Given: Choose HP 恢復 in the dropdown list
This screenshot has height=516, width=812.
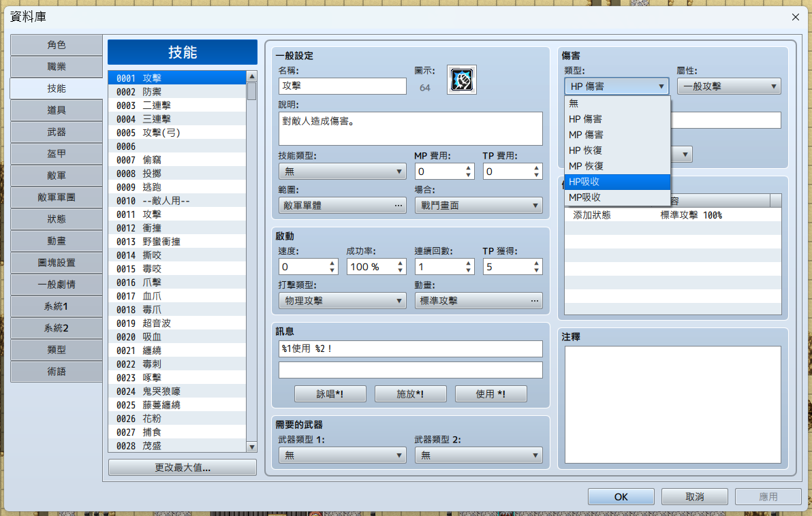Looking at the screenshot, I should 617,150.
